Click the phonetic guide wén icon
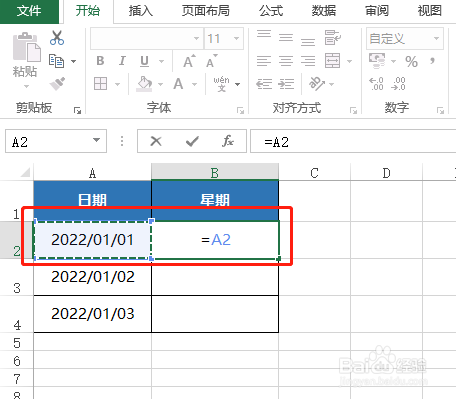This screenshot has height=399, width=456. tap(221, 84)
